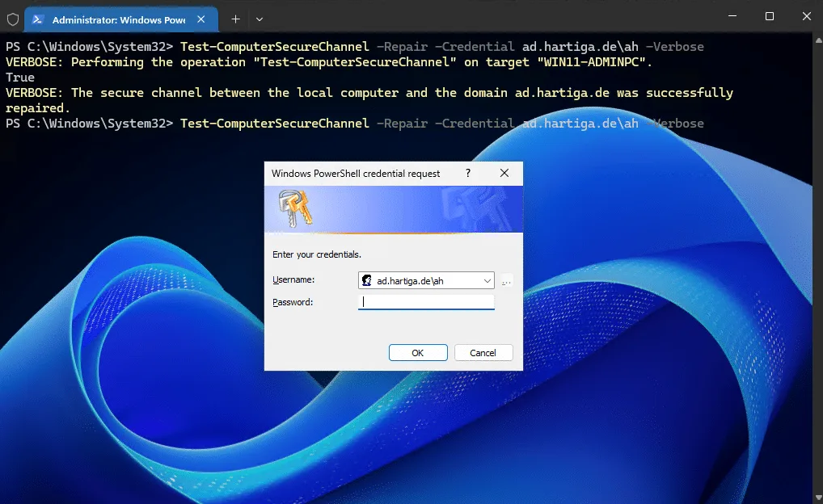Expand the Username dropdown arrow

click(487, 280)
